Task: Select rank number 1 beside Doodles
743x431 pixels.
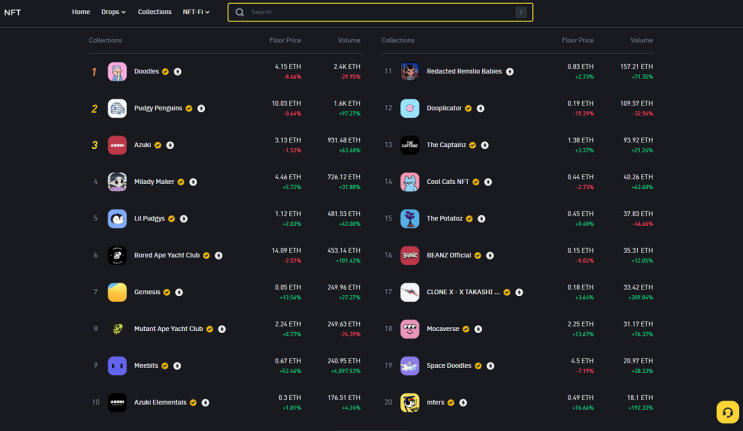Action: tap(94, 72)
